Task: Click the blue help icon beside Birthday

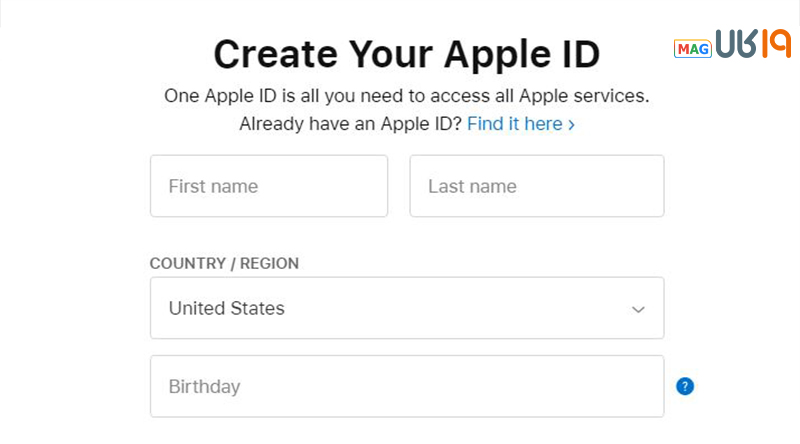Action: pos(685,386)
